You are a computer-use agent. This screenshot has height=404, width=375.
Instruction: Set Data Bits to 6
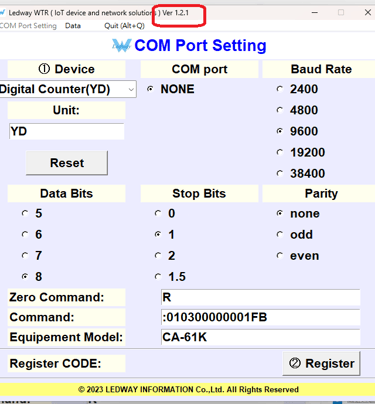(x=25, y=234)
